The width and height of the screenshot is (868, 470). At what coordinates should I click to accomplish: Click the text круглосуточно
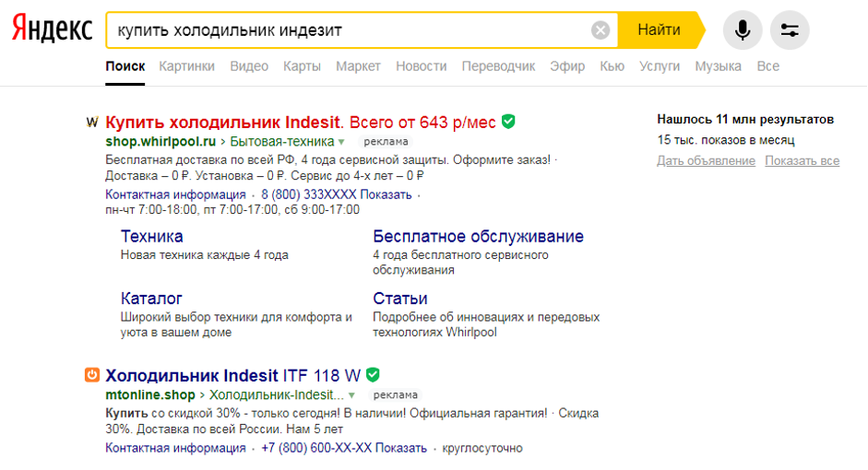[482, 448]
